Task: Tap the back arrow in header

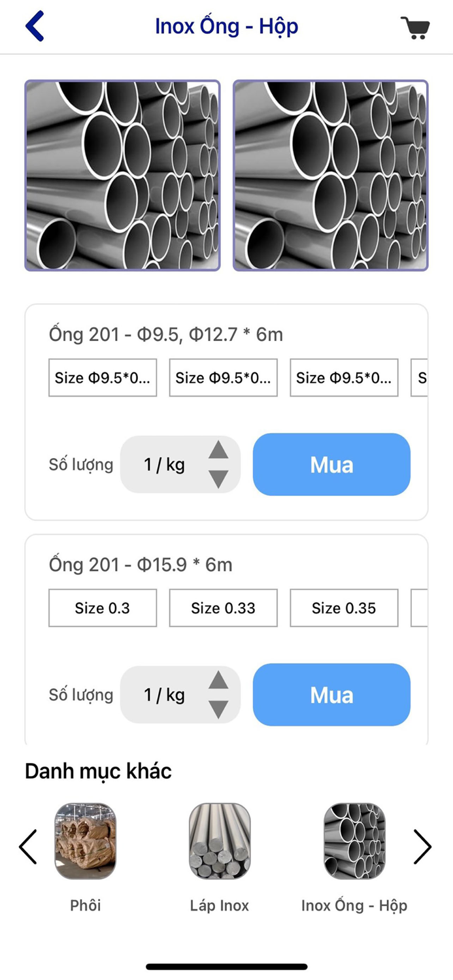Action: [35, 27]
